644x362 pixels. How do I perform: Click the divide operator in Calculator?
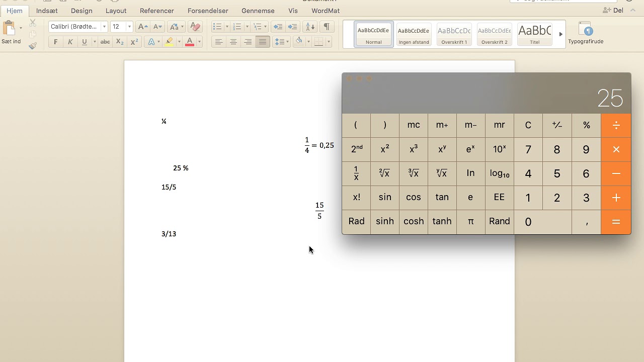click(616, 125)
